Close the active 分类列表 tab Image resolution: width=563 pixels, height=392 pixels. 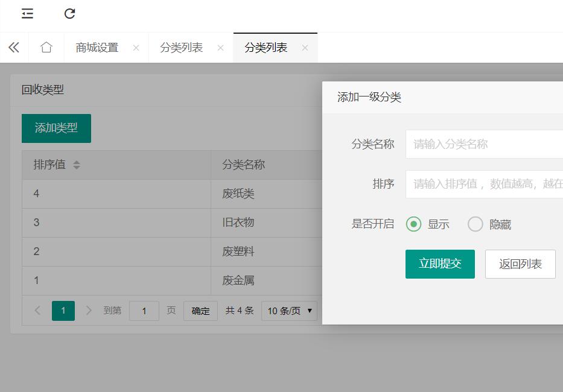point(305,48)
